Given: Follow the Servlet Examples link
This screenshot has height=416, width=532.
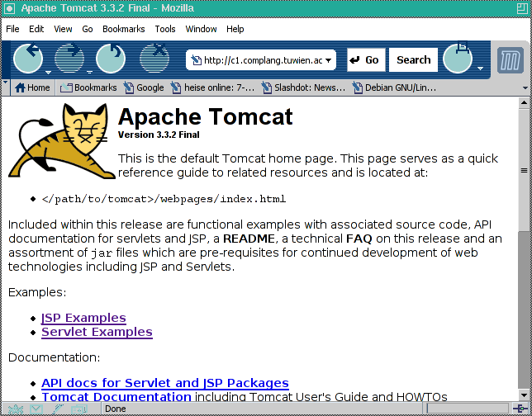Looking at the screenshot, I should [97, 332].
